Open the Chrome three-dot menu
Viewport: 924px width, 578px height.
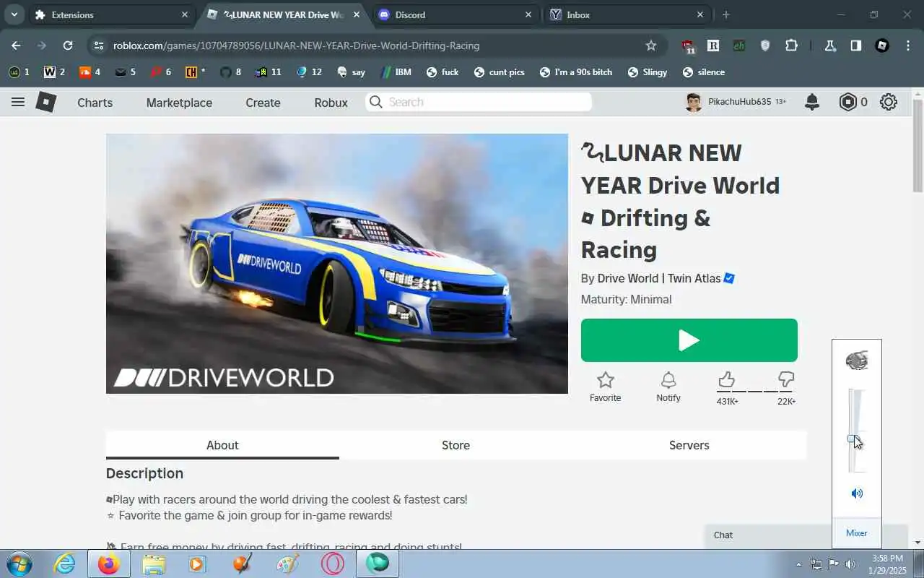pyautogui.click(x=907, y=46)
